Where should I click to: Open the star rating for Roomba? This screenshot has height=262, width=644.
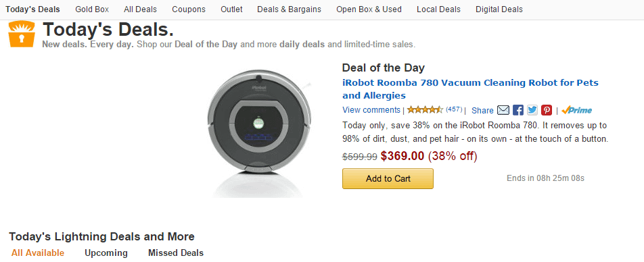(x=425, y=109)
